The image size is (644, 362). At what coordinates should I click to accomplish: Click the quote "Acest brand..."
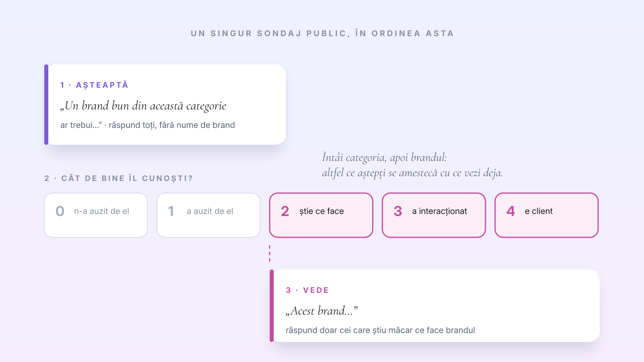[x=322, y=311]
